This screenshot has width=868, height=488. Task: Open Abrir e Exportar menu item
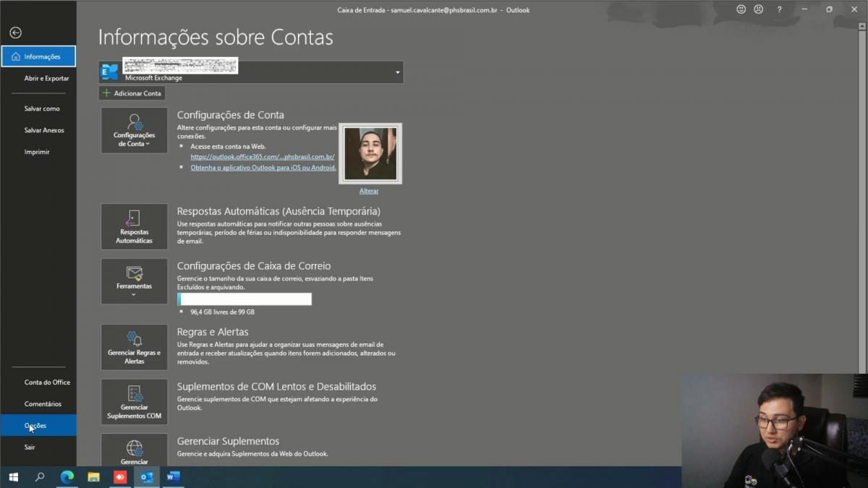(46, 78)
